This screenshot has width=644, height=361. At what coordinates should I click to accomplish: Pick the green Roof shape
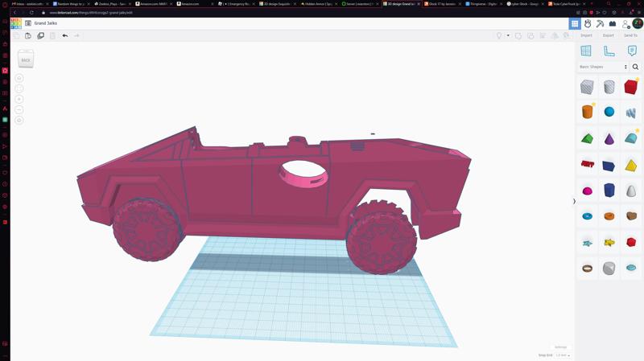pyautogui.click(x=588, y=138)
